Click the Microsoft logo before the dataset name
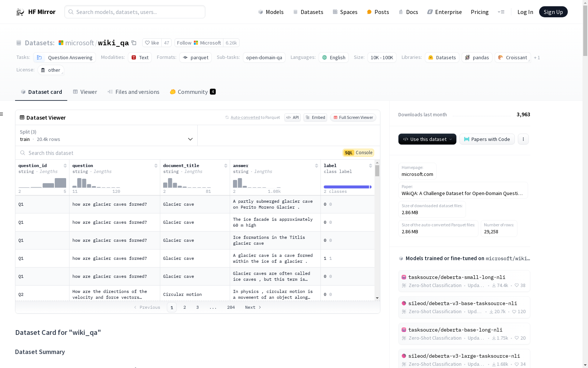The image size is (588, 368). [61, 43]
